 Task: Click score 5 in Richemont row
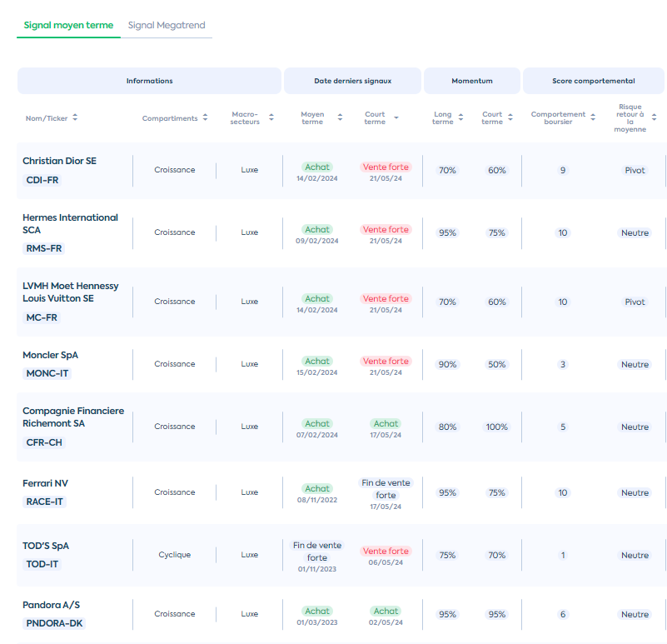(x=562, y=427)
